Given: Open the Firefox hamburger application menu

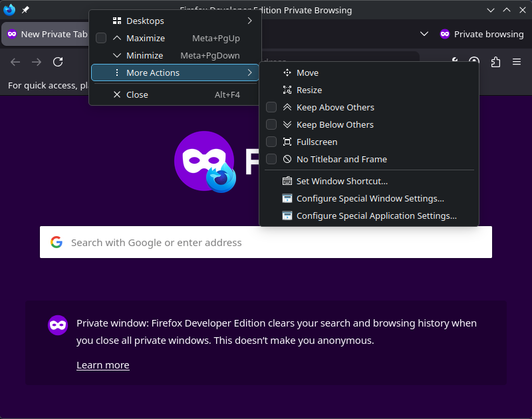Looking at the screenshot, I should pyautogui.click(x=517, y=62).
